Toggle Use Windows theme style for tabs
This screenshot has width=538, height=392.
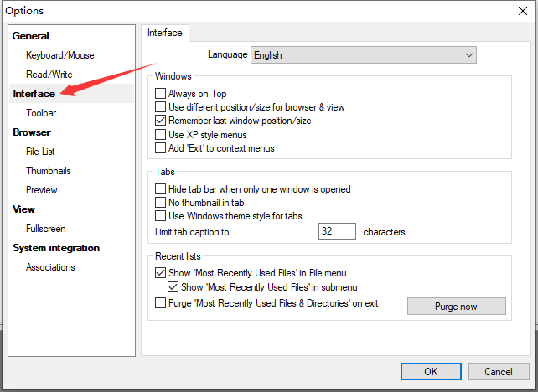coord(161,216)
